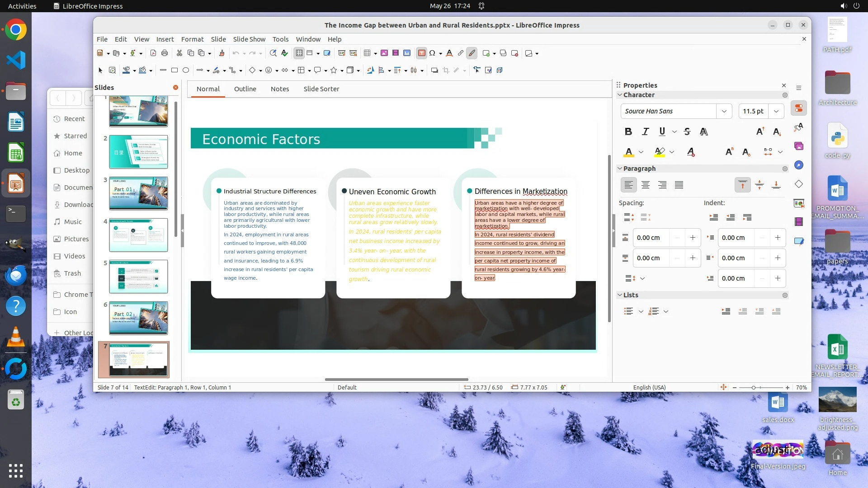Click the Italic formatting icon
Viewport: 868px width, 488px height.
[645, 131]
